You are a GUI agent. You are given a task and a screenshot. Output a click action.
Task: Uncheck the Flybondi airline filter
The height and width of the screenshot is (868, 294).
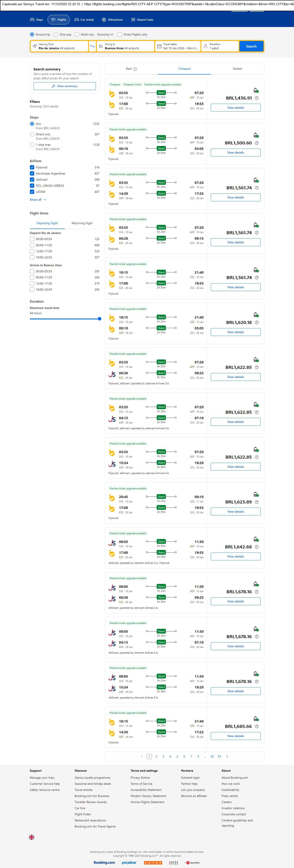pyautogui.click(x=32, y=168)
